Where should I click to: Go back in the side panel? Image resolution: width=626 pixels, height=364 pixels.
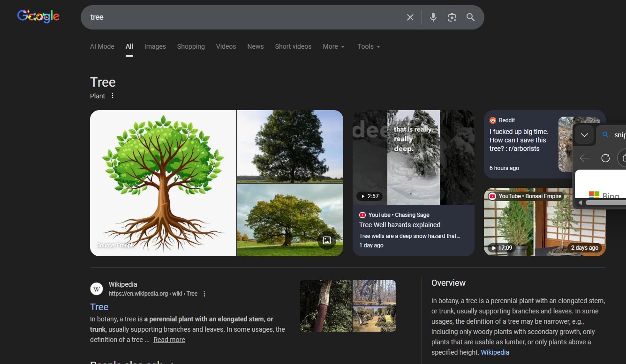tap(584, 158)
